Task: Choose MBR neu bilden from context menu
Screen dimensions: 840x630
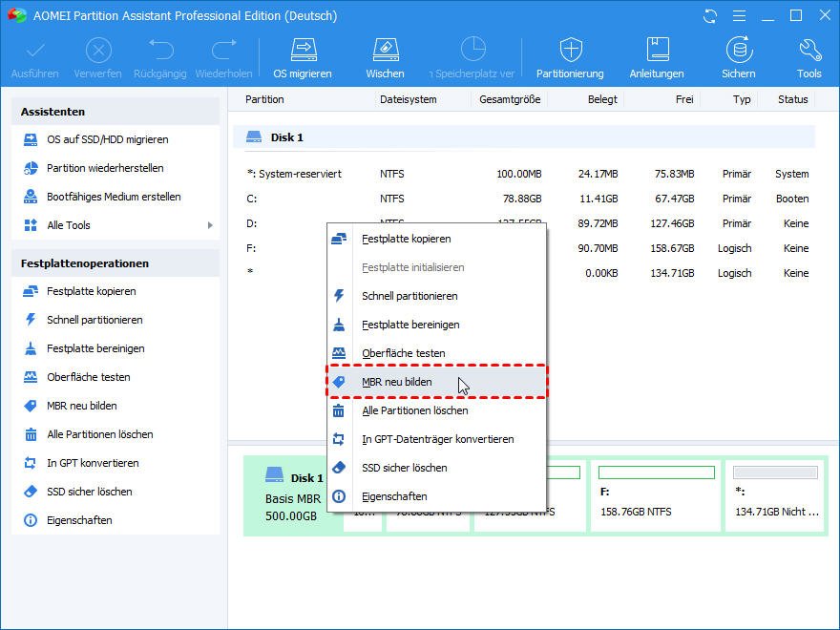Action: [396, 382]
